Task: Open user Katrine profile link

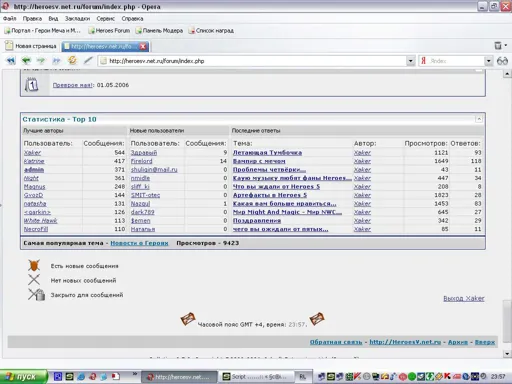Action: pos(34,161)
